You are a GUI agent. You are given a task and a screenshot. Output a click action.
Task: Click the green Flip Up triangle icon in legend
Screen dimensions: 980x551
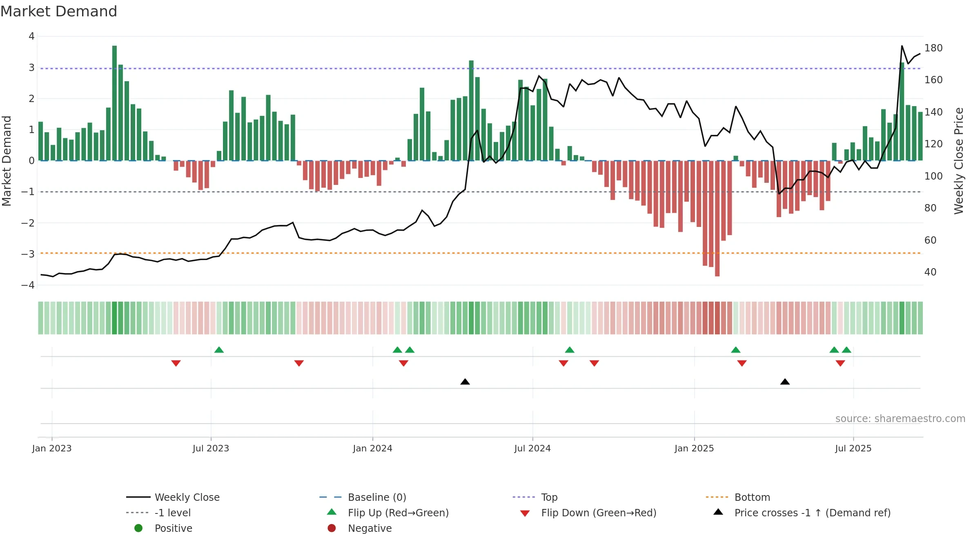point(332,512)
